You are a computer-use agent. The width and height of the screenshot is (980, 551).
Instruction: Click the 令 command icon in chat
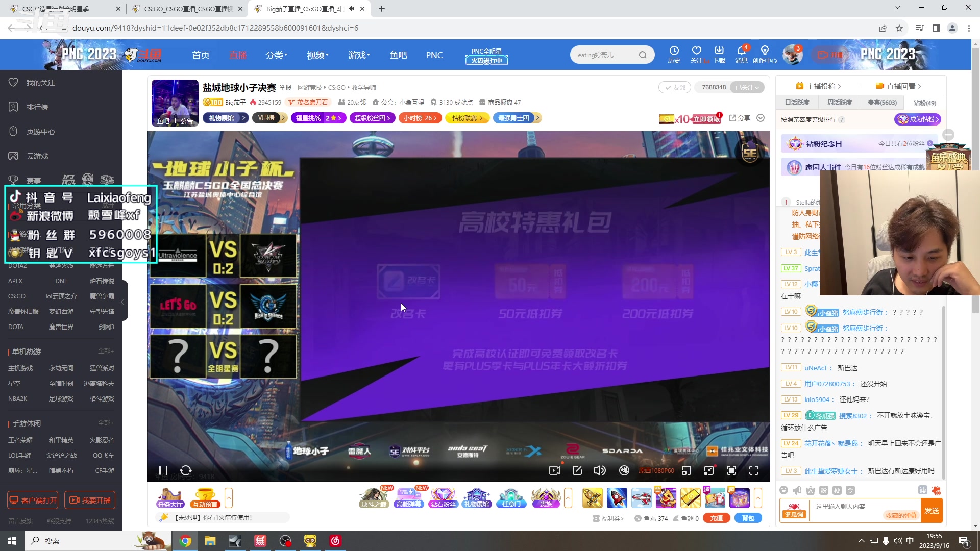850,490
